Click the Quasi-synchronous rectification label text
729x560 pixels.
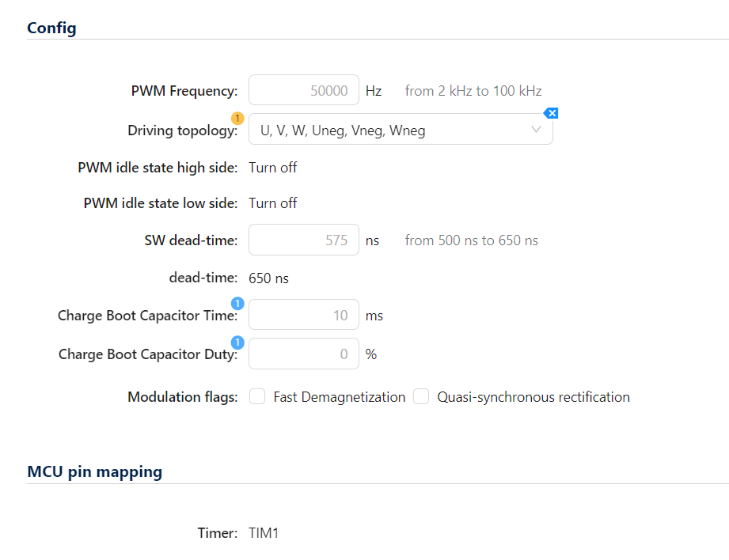[x=533, y=397]
